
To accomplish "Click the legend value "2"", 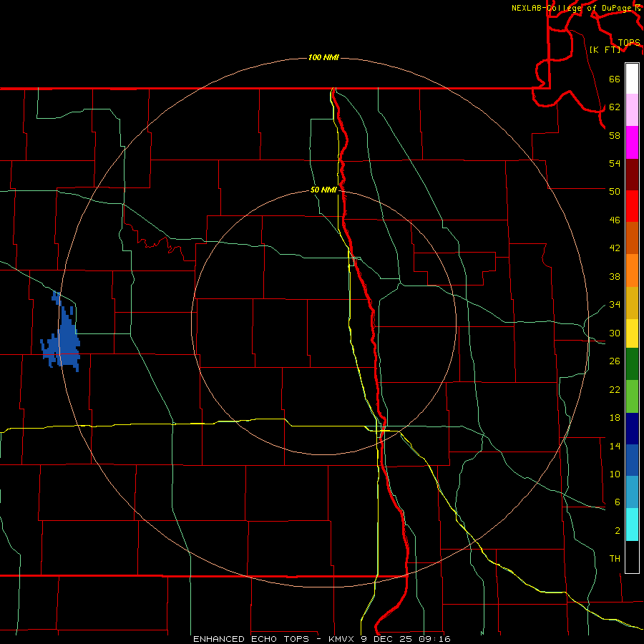I will 618,531.
